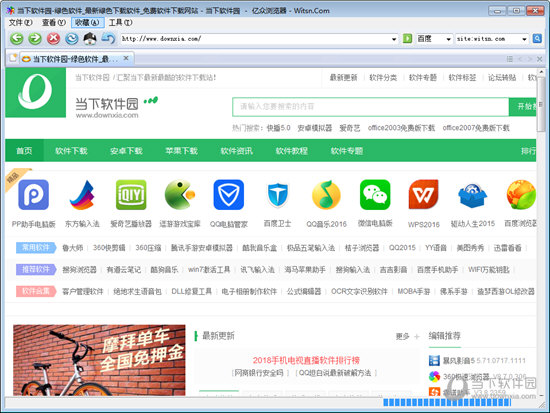This screenshot has height=413, width=550.
Task: Open the home page icon in toolbar
Action: 90,39
